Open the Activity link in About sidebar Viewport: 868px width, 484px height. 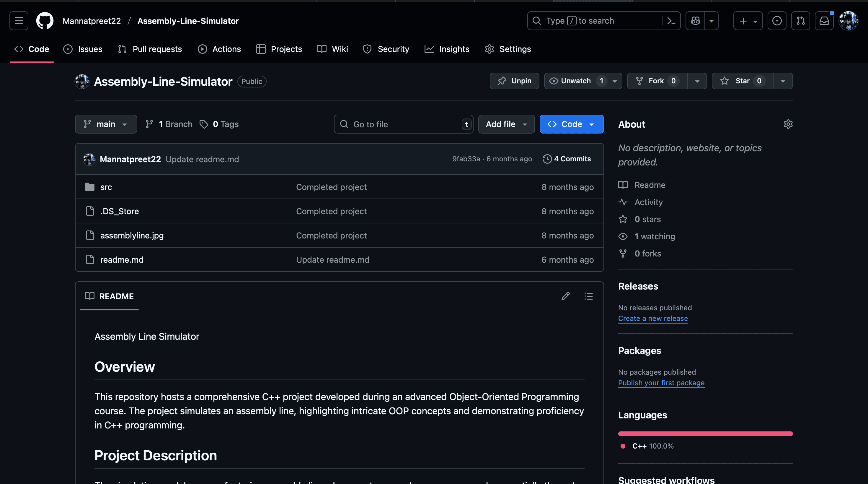coord(640,202)
